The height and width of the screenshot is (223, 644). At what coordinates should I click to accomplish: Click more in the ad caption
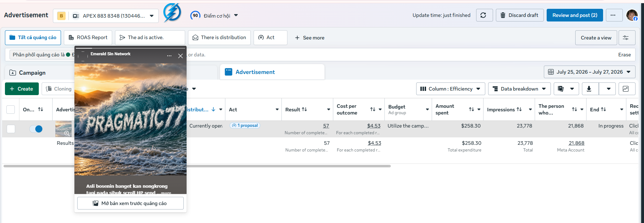[x=166, y=193]
